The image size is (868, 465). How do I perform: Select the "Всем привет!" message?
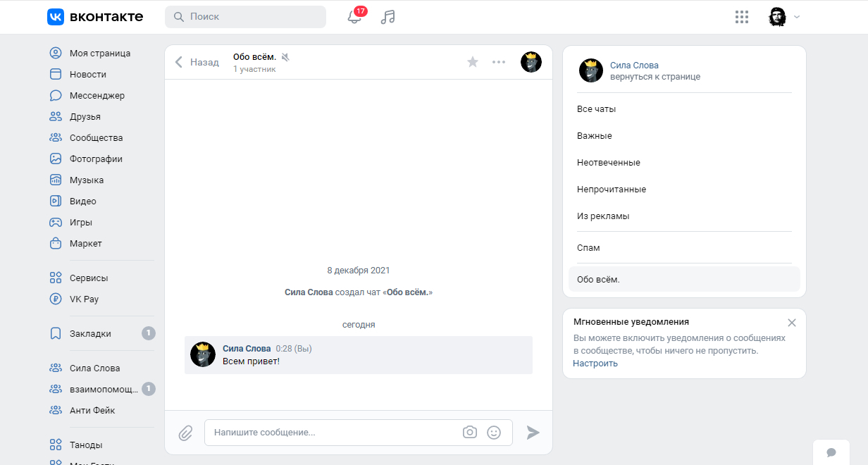pos(358,355)
